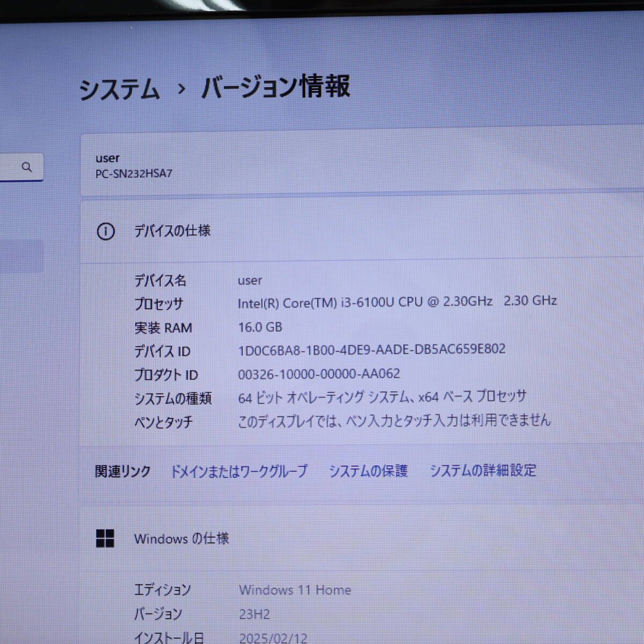
Task: Click the 実装 RAM label
Action: (x=163, y=327)
